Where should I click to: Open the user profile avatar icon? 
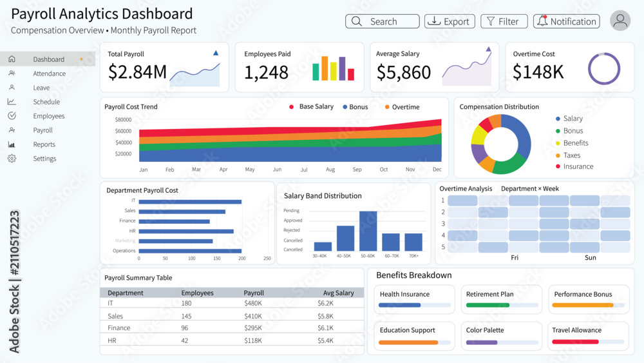tap(620, 21)
